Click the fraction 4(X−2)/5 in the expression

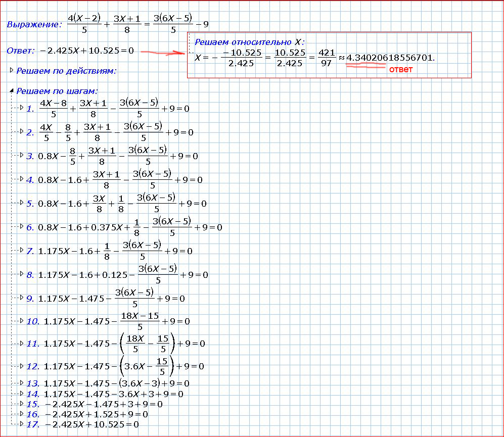tap(84, 24)
